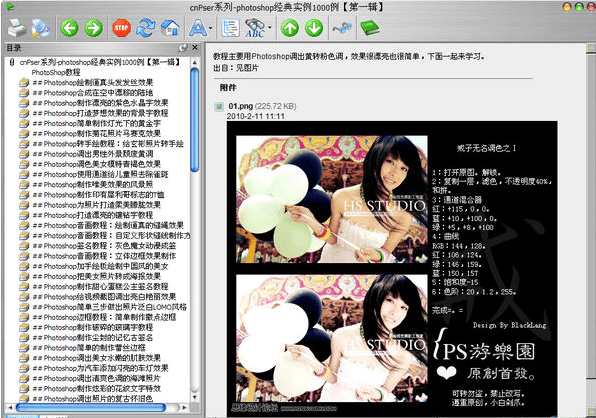Click the red STOP icon
The height and width of the screenshot is (418, 596).
pos(121,28)
